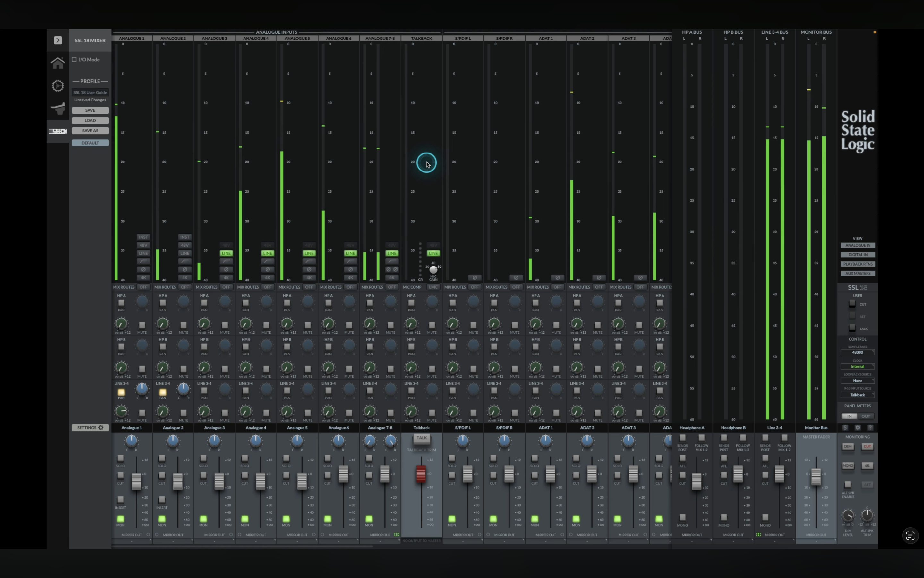
Task: Toggle the ØL phase button in Monitoring
Action: click(867, 466)
